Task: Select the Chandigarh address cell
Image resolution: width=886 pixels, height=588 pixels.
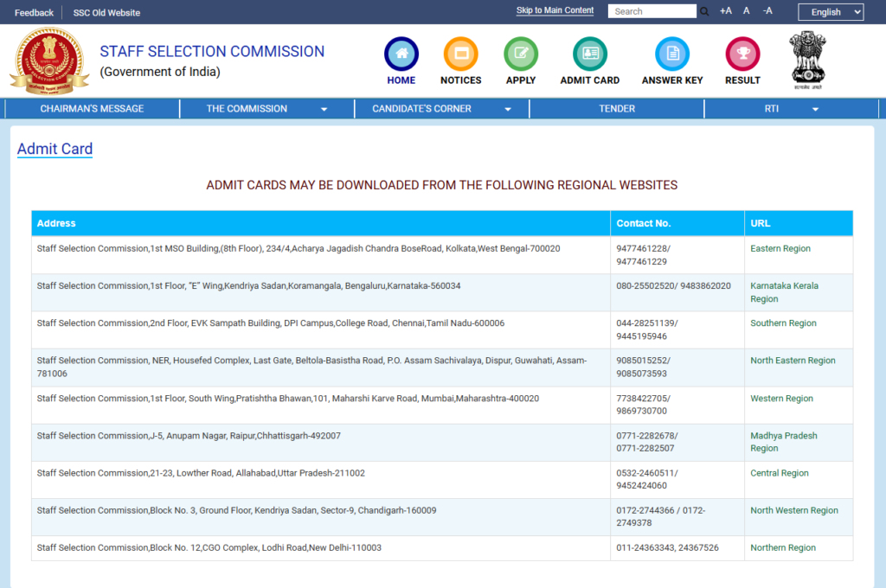Action: tap(321, 517)
